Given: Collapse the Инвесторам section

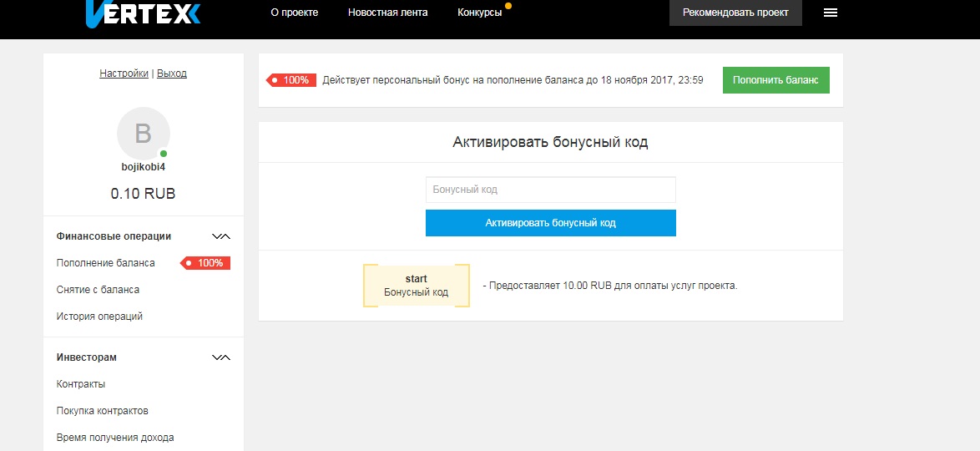Looking at the screenshot, I should point(220,357).
